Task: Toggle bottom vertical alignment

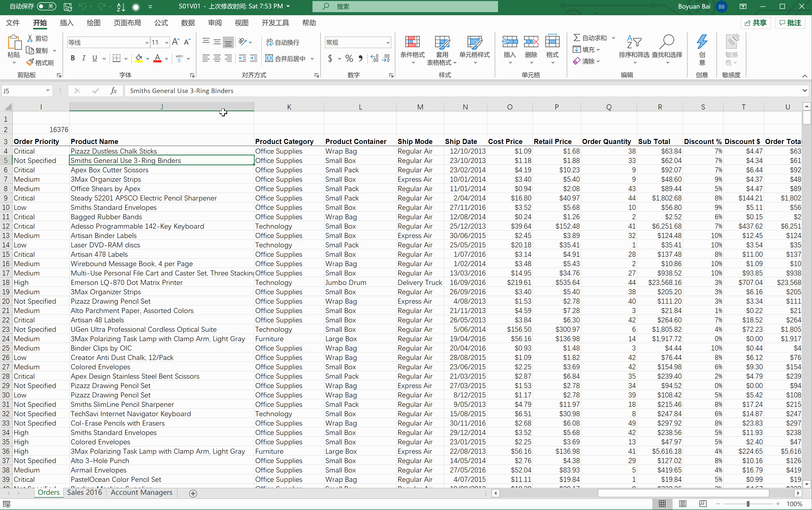Action: (x=228, y=42)
